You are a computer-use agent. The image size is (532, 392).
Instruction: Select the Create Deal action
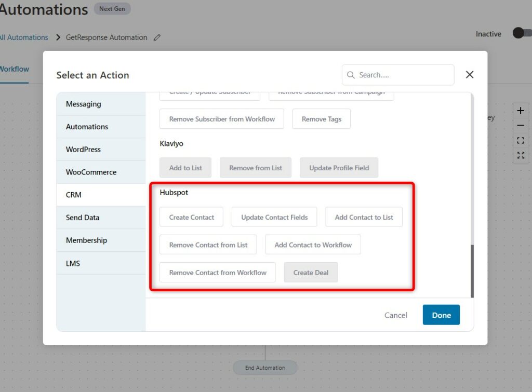(x=311, y=273)
